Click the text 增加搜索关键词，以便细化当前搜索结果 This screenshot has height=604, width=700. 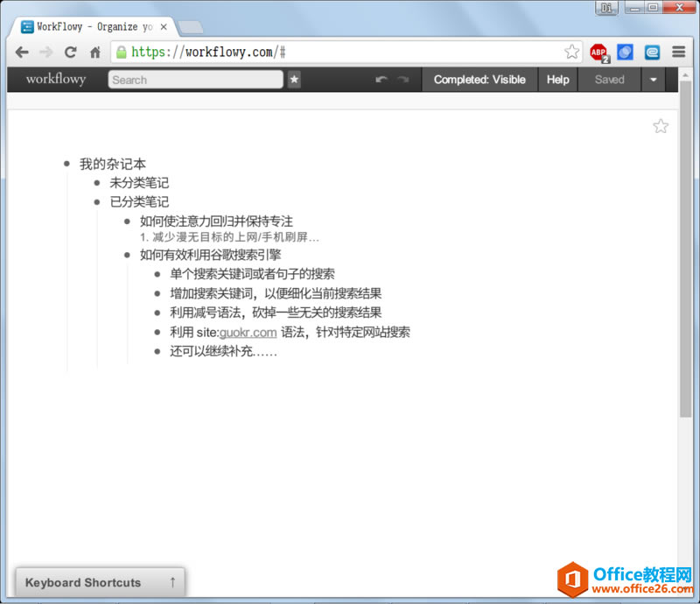point(276,293)
